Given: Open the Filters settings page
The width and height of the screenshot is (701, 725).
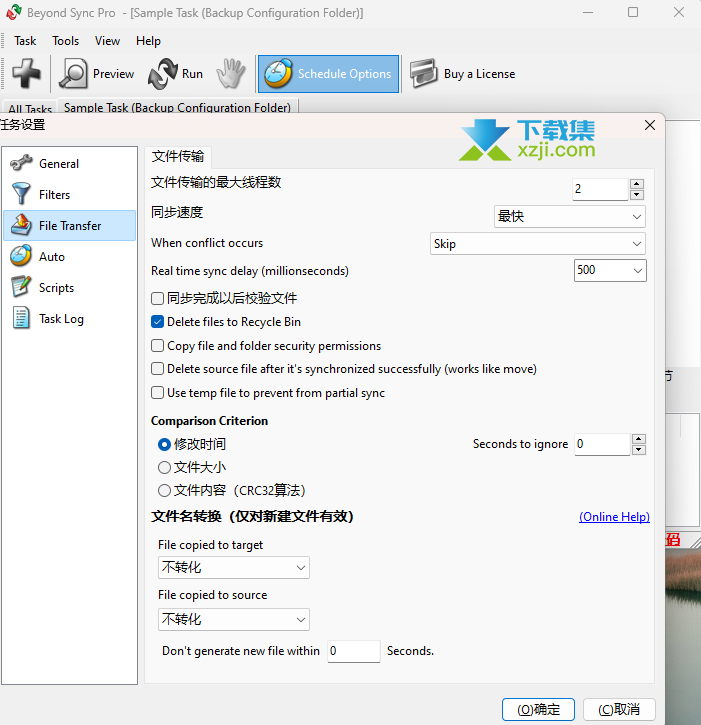Looking at the screenshot, I should click(x=70, y=194).
